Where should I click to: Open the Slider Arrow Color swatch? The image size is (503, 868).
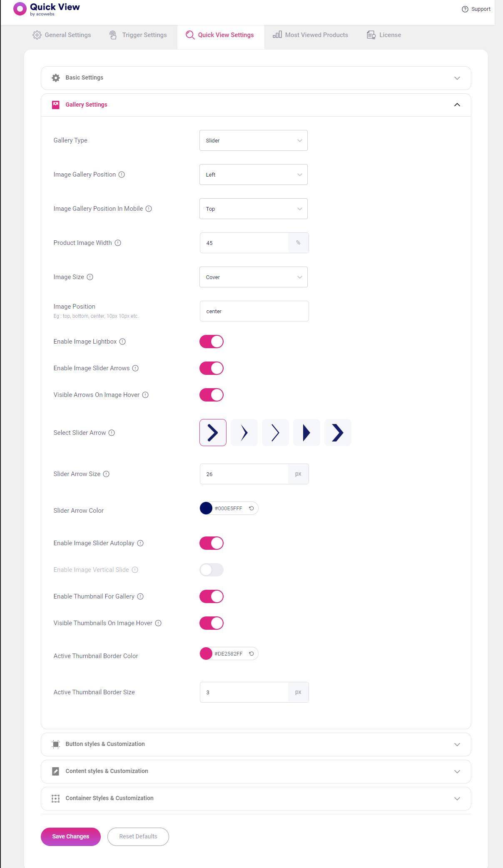206,508
